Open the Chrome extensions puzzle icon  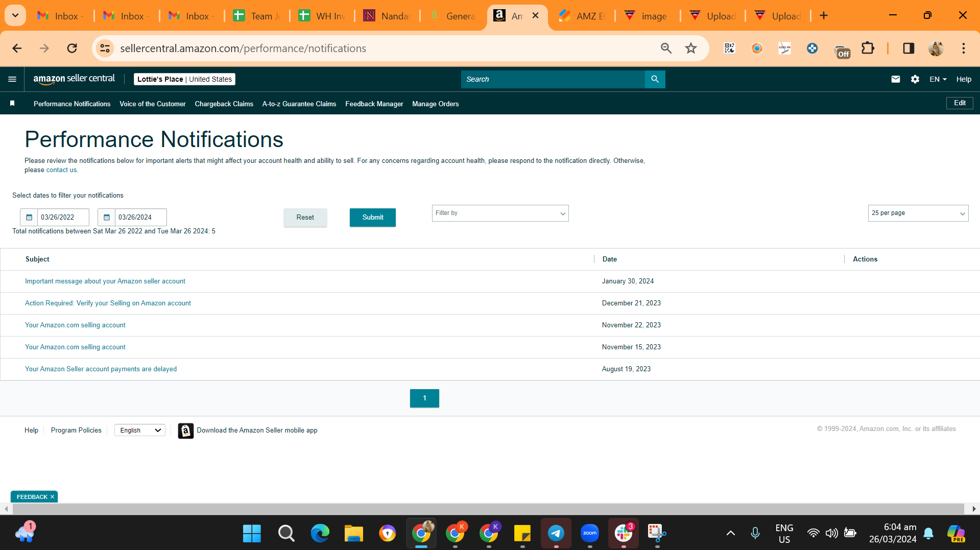click(868, 49)
